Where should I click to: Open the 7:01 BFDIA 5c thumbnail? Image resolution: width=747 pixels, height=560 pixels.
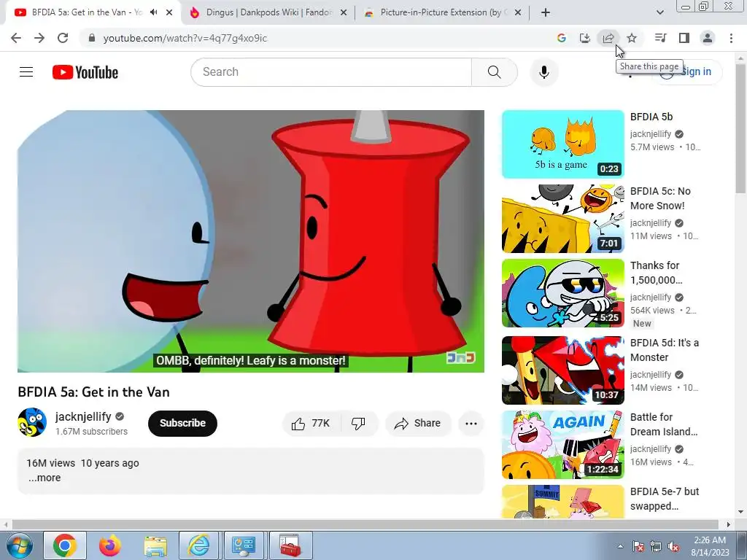562,219
